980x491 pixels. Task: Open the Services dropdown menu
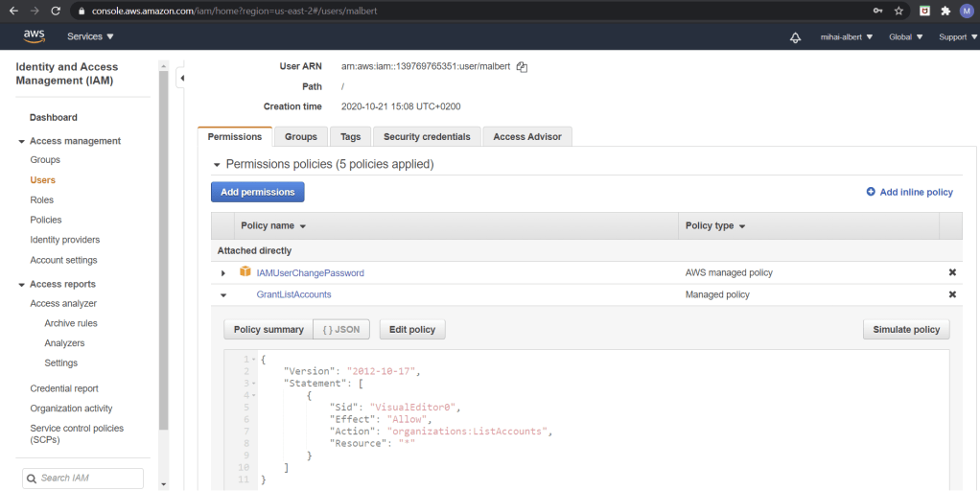(x=90, y=36)
